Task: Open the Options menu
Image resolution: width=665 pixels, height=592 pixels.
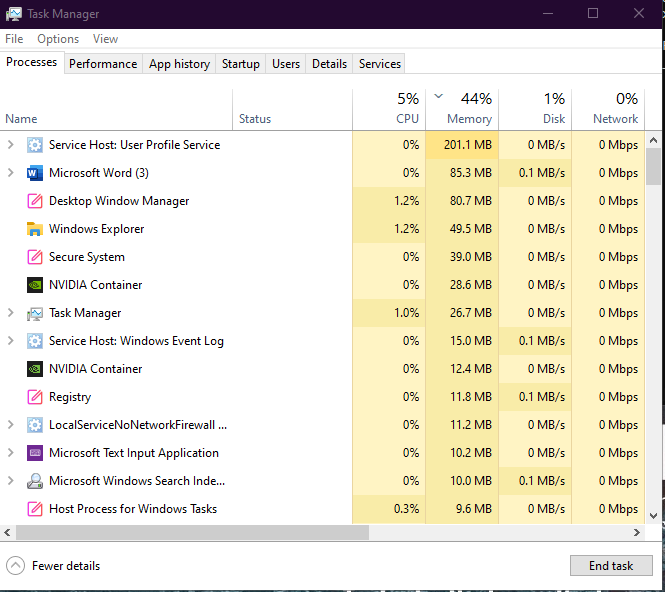Action: pos(58,39)
